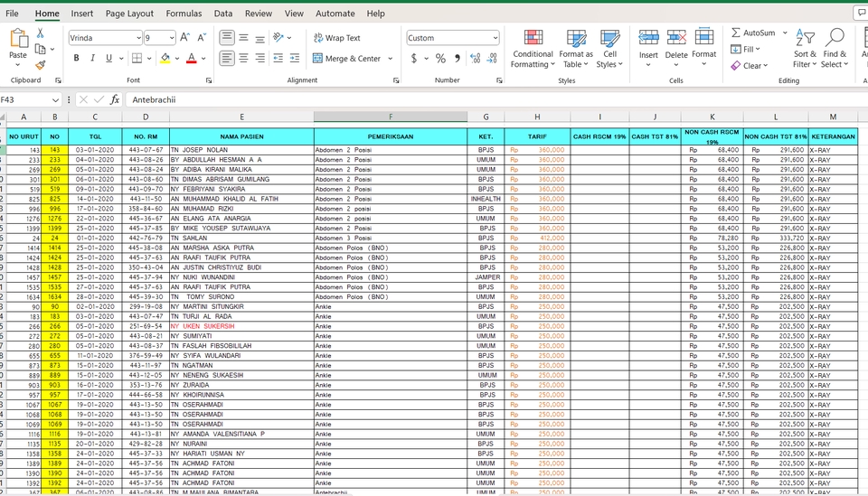
Task: Switch to the Data tab
Action: (x=223, y=14)
